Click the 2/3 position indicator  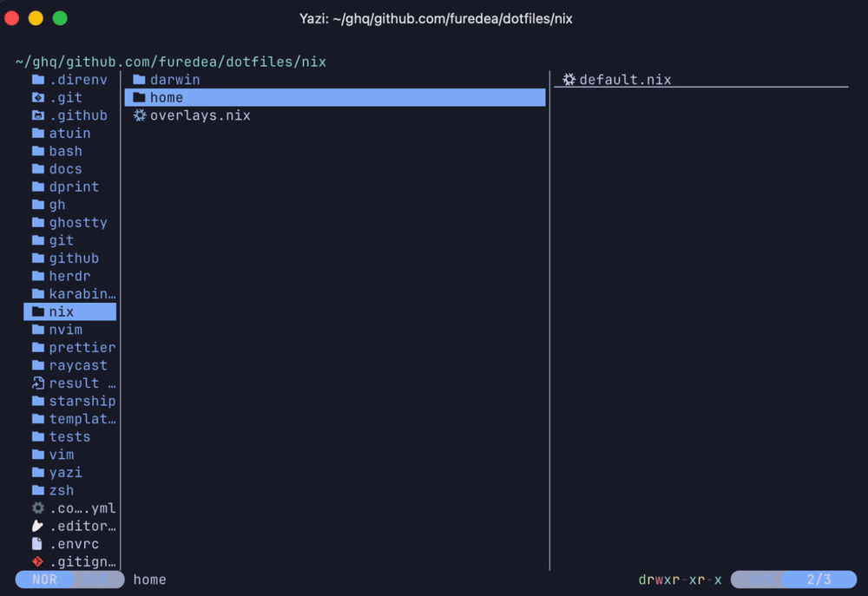(819, 580)
